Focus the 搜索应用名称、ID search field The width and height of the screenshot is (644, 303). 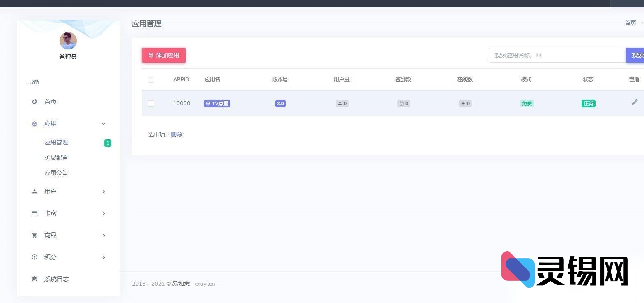pos(557,55)
